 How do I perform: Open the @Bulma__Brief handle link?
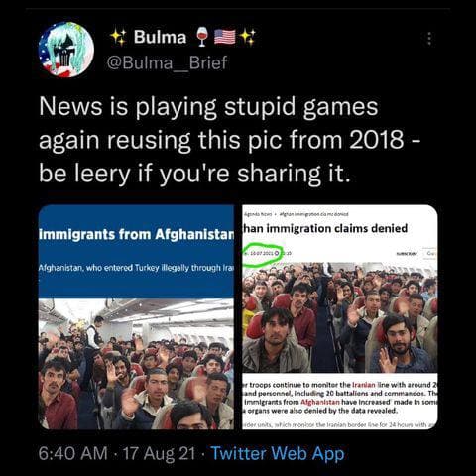167,62
